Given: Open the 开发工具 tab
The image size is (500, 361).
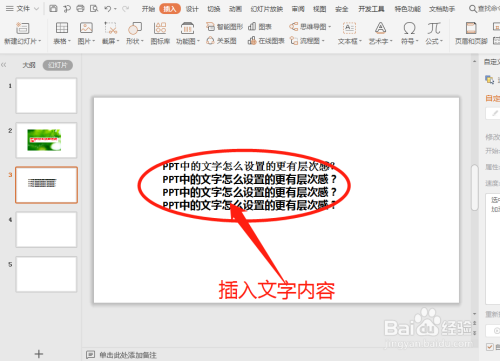Looking at the screenshot, I should [x=371, y=9].
